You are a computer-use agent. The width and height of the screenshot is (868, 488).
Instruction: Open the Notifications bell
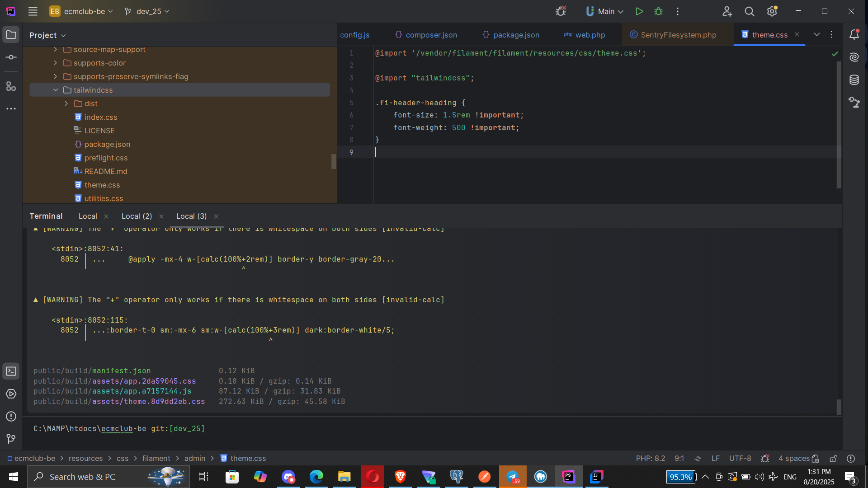854,34
